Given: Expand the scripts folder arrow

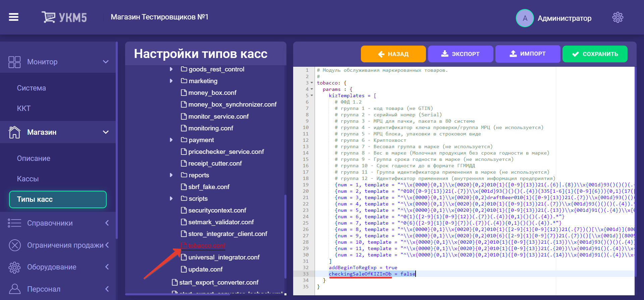Looking at the screenshot, I should pyautogui.click(x=171, y=198).
